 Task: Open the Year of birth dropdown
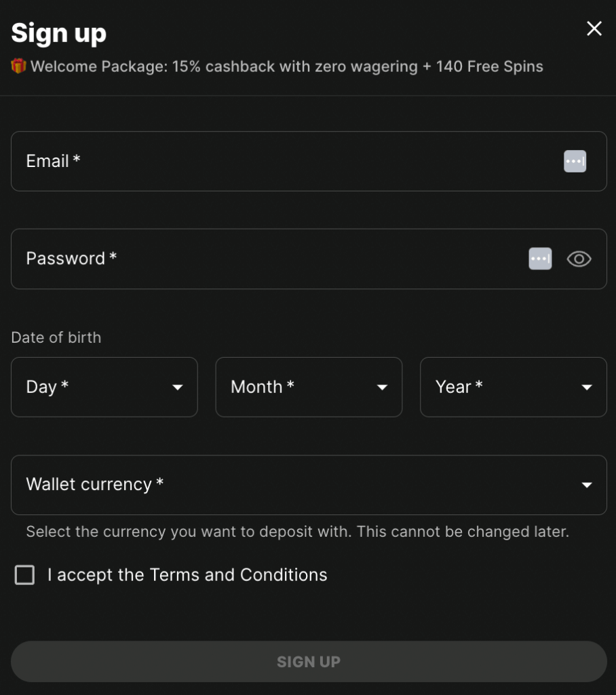tap(513, 387)
